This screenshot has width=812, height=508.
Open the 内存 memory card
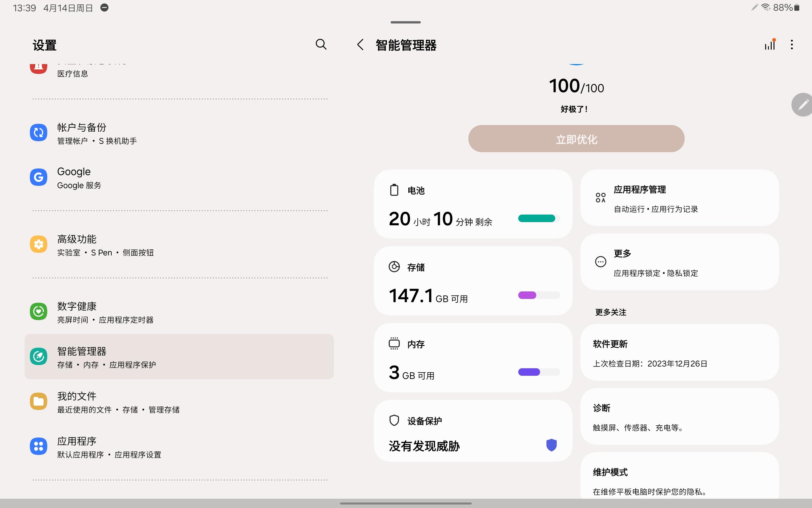click(x=473, y=358)
